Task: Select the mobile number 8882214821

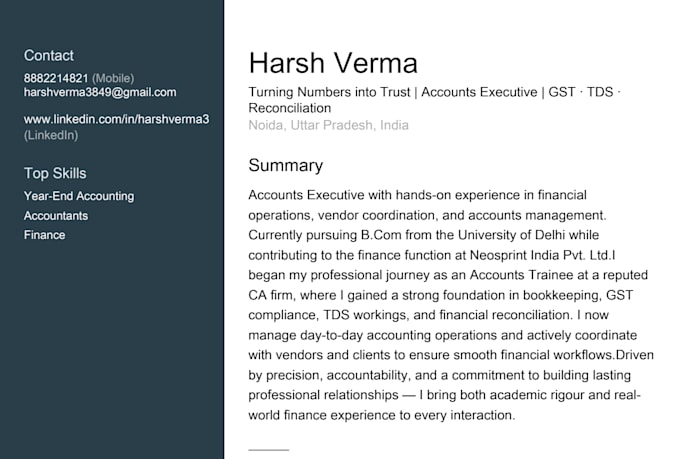Action: click(x=56, y=79)
